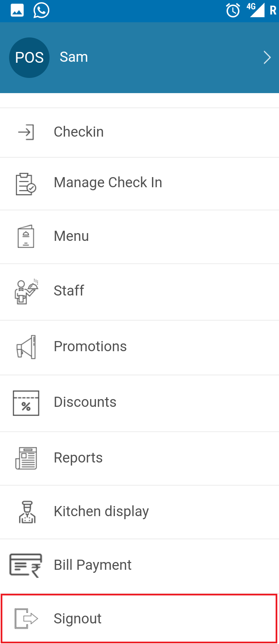The height and width of the screenshot is (644, 279).
Task: Tap the Checkin arrow icon
Action: click(x=26, y=132)
